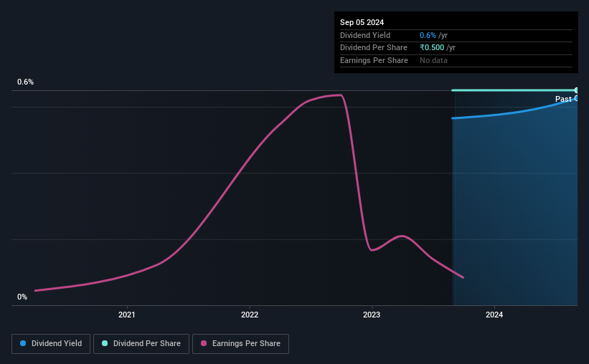
Task: Click the ₹0.500 Dividend Per Share value
Action: (432, 48)
